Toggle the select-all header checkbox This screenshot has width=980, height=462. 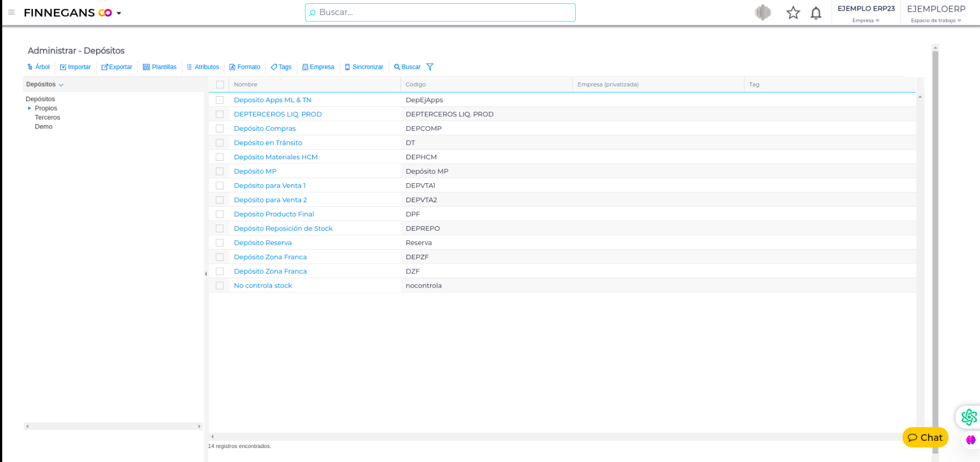[x=220, y=85]
